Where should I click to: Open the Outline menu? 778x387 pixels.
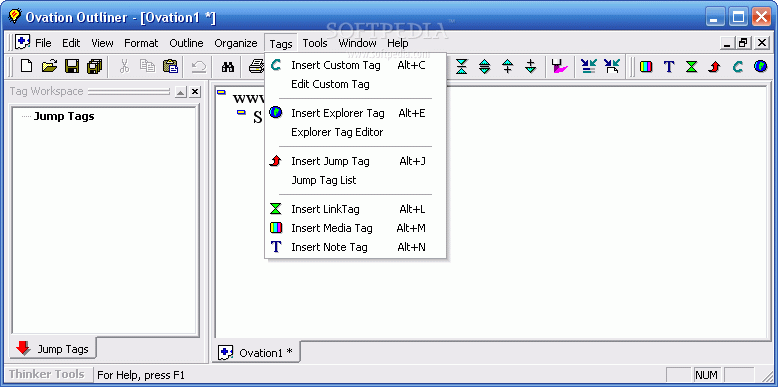[186, 43]
